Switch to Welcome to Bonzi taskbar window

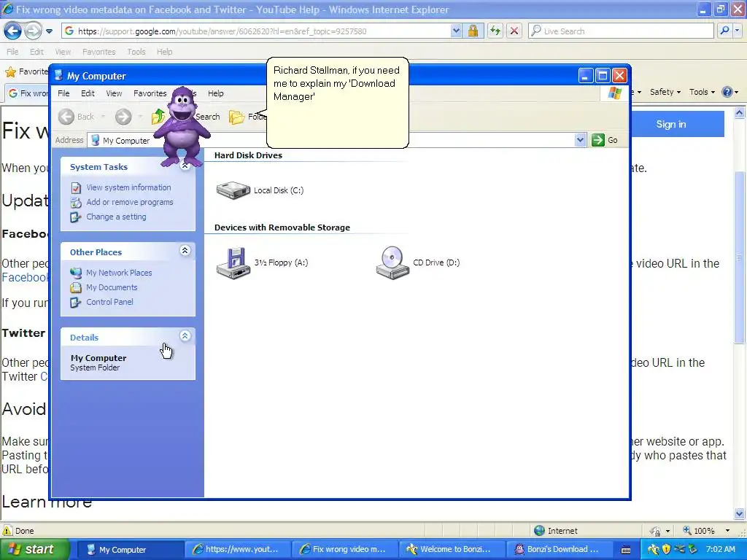click(x=451, y=550)
